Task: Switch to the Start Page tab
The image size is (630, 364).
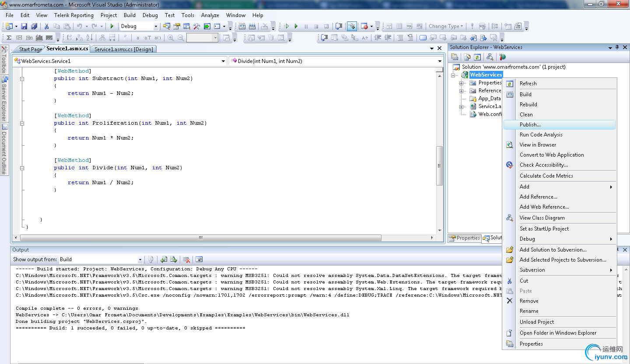Action: tap(31, 49)
